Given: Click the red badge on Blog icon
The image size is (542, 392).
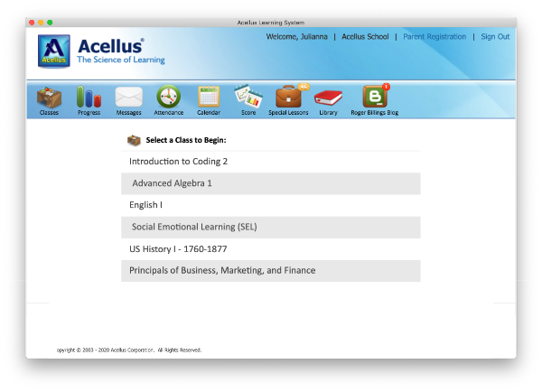Looking at the screenshot, I should click(386, 87).
